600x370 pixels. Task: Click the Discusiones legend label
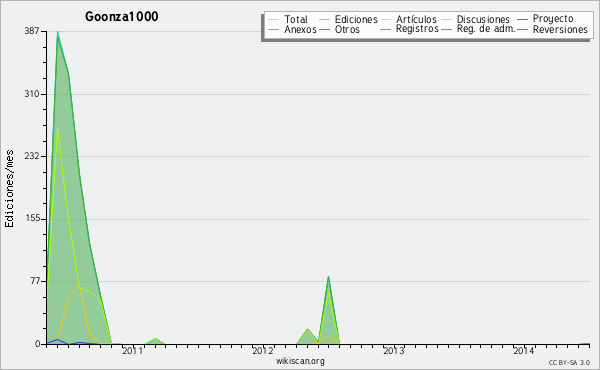(483, 20)
